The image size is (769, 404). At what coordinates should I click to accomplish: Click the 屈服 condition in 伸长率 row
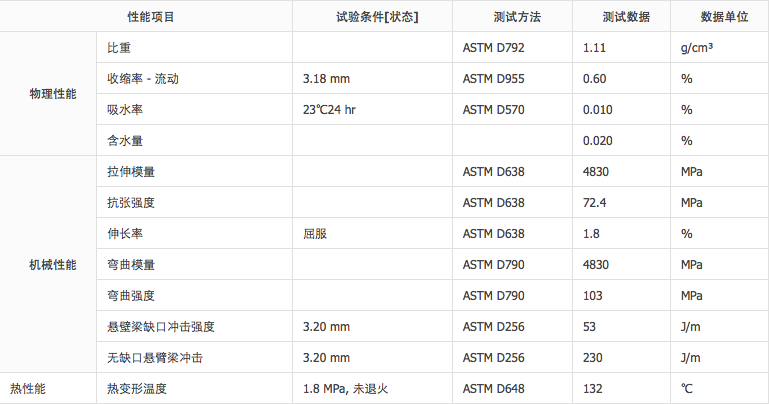(315, 234)
